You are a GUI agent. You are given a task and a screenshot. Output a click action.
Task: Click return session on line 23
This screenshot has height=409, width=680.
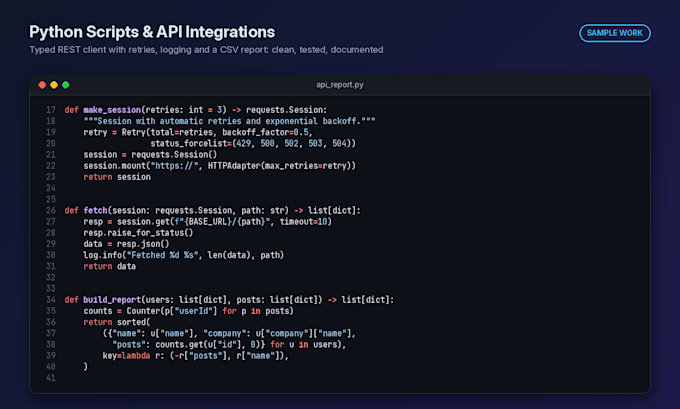pyautogui.click(x=117, y=177)
